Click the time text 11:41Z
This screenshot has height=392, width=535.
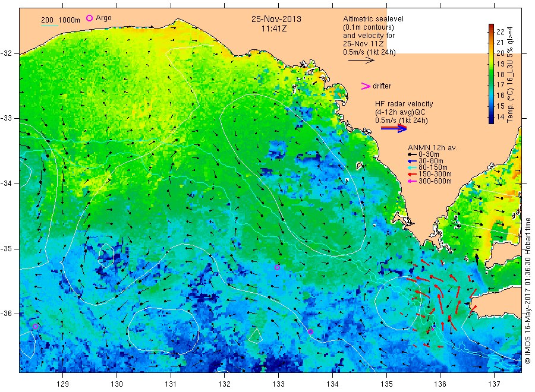[x=274, y=29]
